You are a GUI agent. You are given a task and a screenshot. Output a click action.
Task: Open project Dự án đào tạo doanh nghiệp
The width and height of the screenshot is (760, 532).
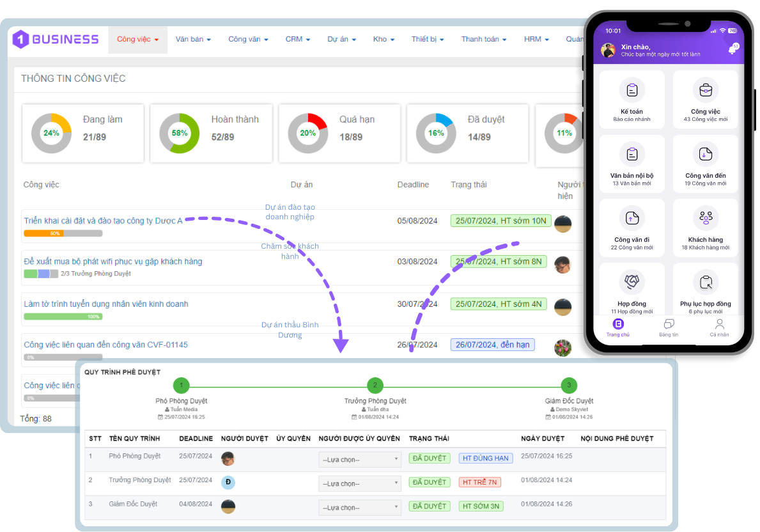(x=290, y=212)
